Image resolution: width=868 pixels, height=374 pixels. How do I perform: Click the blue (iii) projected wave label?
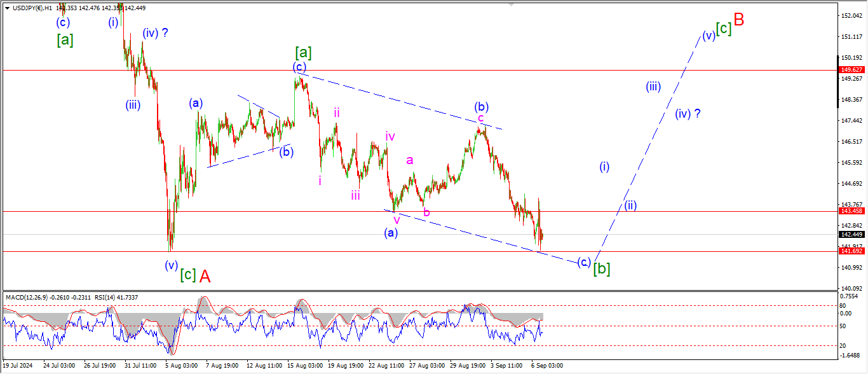(653, 87)
